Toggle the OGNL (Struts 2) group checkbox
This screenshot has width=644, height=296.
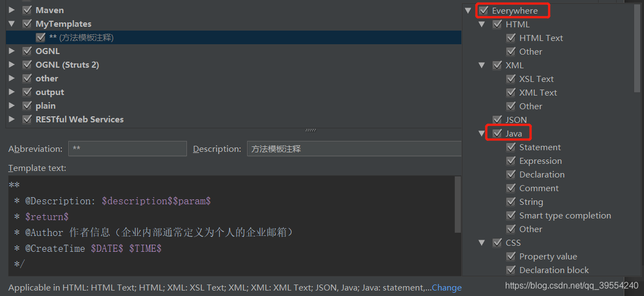[x=27, y=64]
